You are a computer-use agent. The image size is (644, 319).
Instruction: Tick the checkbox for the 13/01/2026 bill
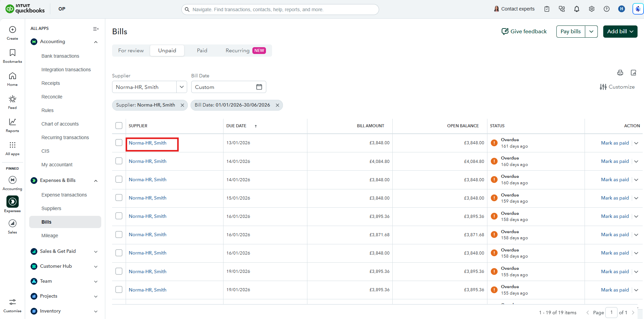click(119, 143)
